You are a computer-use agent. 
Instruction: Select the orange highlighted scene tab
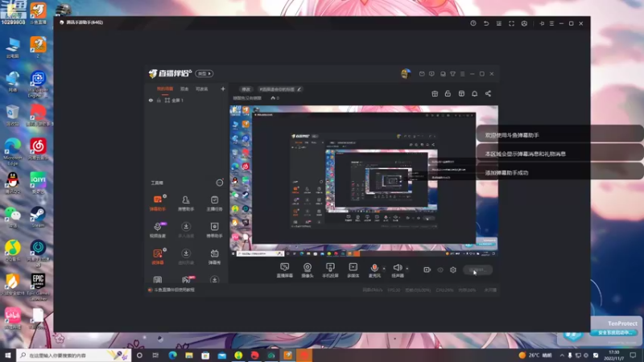coord(165,88)
